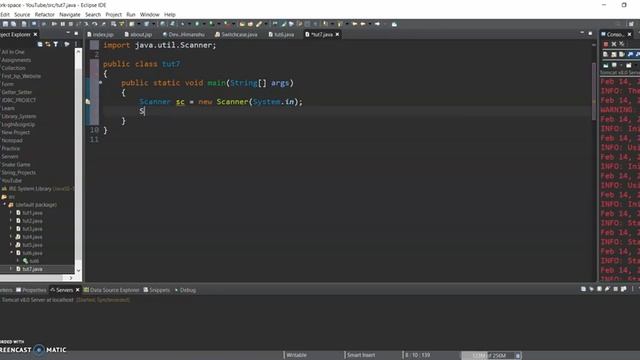Click the Collapse All icon in Project Explorer
This screenshot has height=360, width=640.
[x=40, y=44]
